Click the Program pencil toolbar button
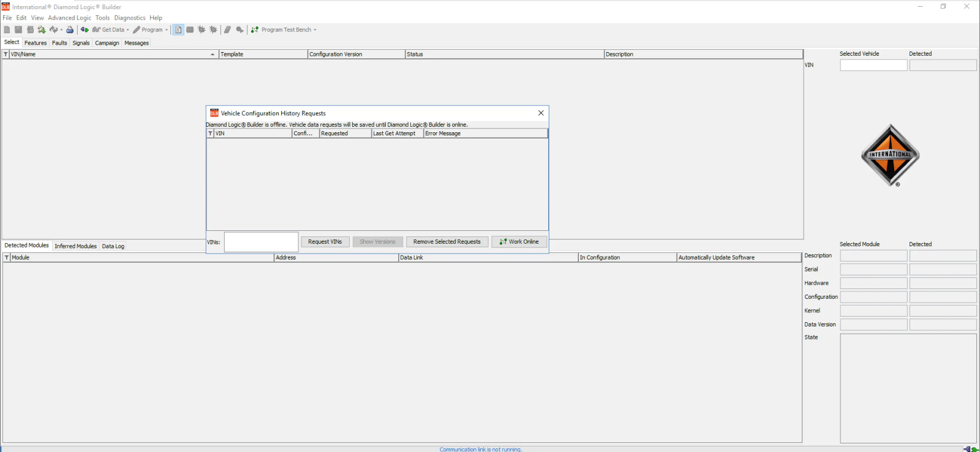This screenshot has height=452, width=980. pos(148,29)
